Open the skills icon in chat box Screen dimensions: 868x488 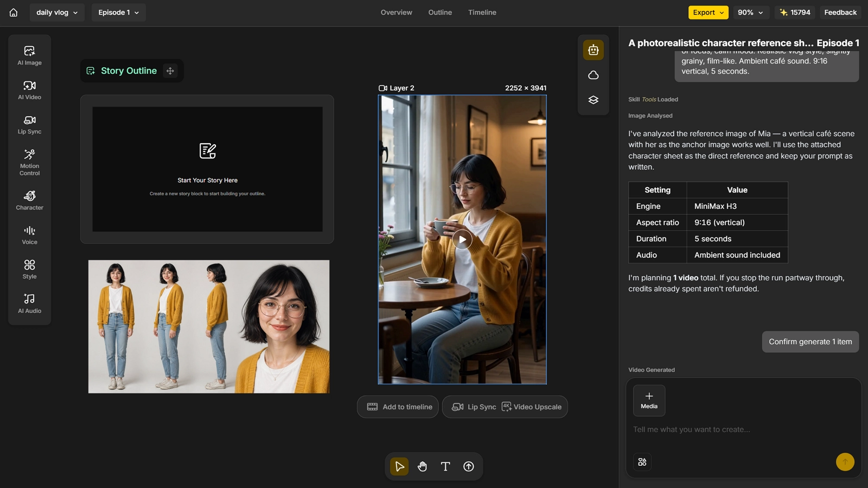point(642,462)
